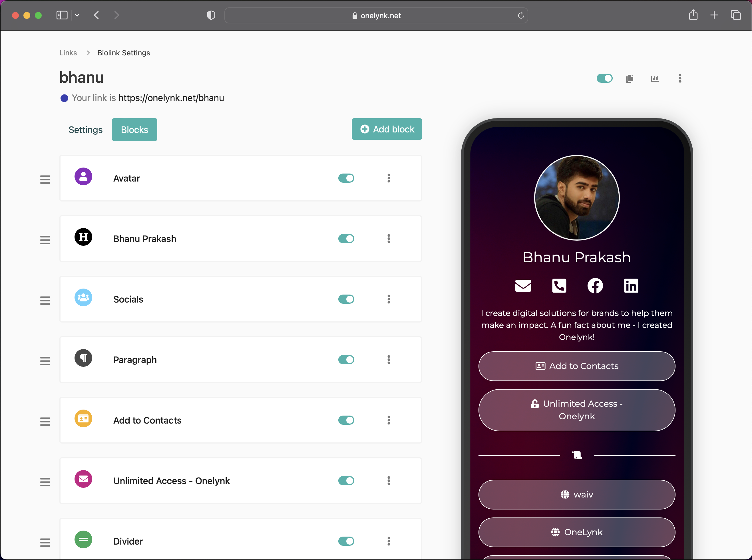
Task: Reload the onelynk.net page
Action: pyautogui.click(x=521, y=15)
